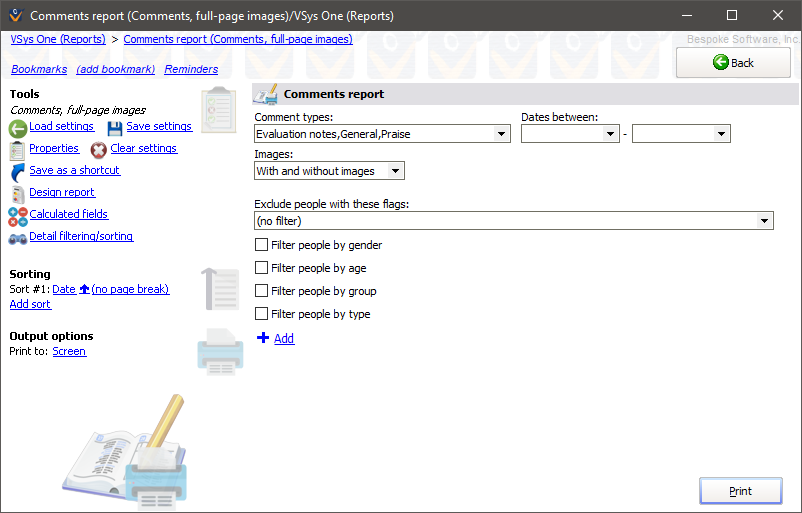Viewport: 802px width, 513px height.
Task: Tick Filter people by group checkbox
Action: pyautogui.click(x=261, y=291)
